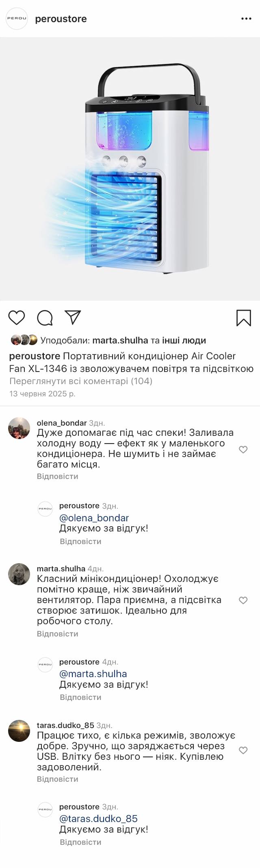Reply to marta.shulha's comment
260x868 pixels.
tap(57, 634)
